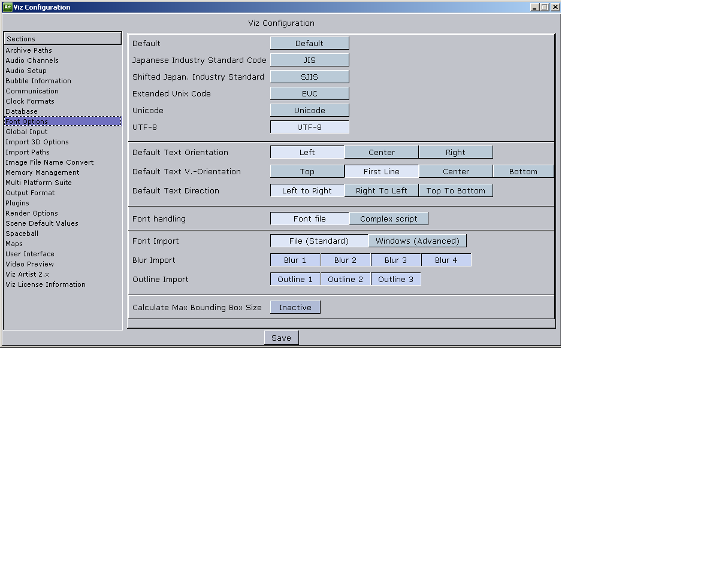Enable Blur 3 import option
The height and width of the screenshot is (573, 728).
396,259
